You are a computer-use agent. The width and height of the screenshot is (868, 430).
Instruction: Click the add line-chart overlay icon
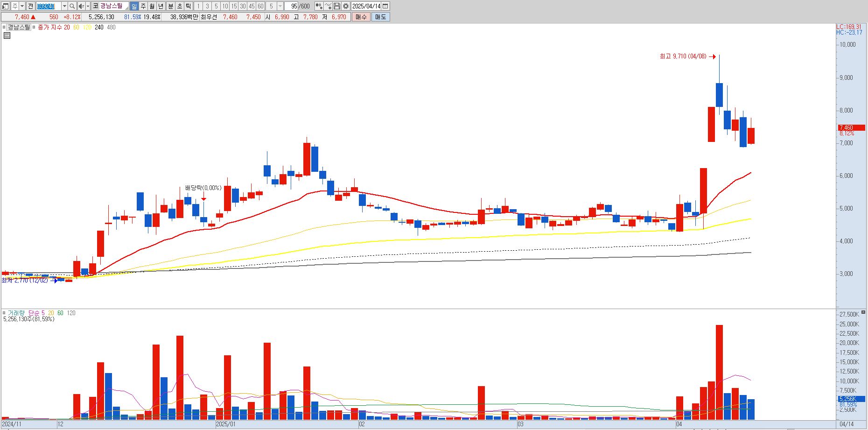coord(328,6)
